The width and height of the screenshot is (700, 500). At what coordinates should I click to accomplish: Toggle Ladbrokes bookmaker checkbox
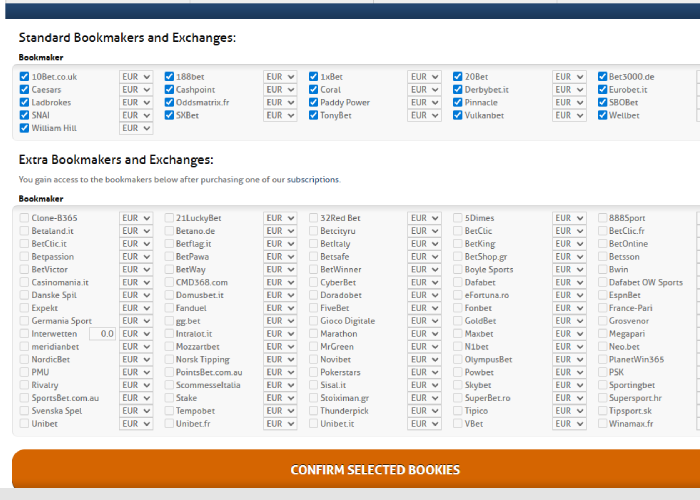pos(24,102)
